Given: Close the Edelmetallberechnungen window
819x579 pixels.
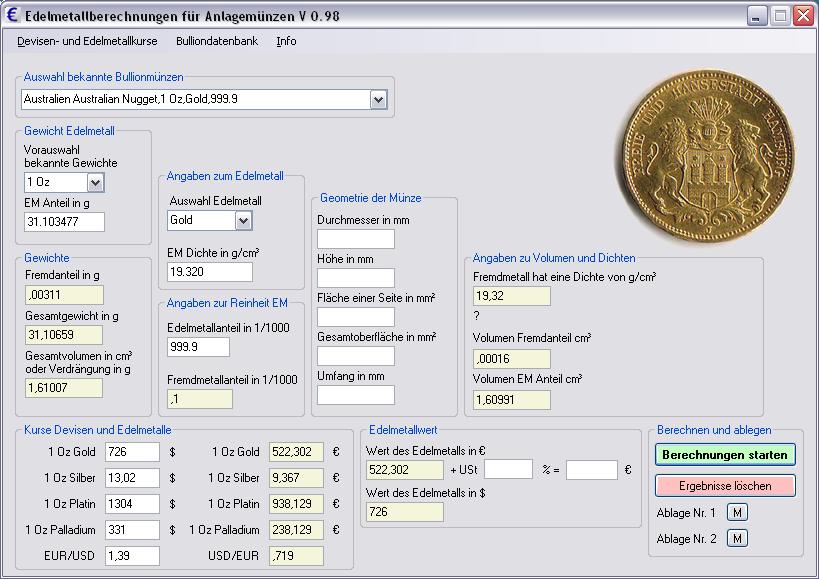Looking at the screenshot, I should [803, 15].
